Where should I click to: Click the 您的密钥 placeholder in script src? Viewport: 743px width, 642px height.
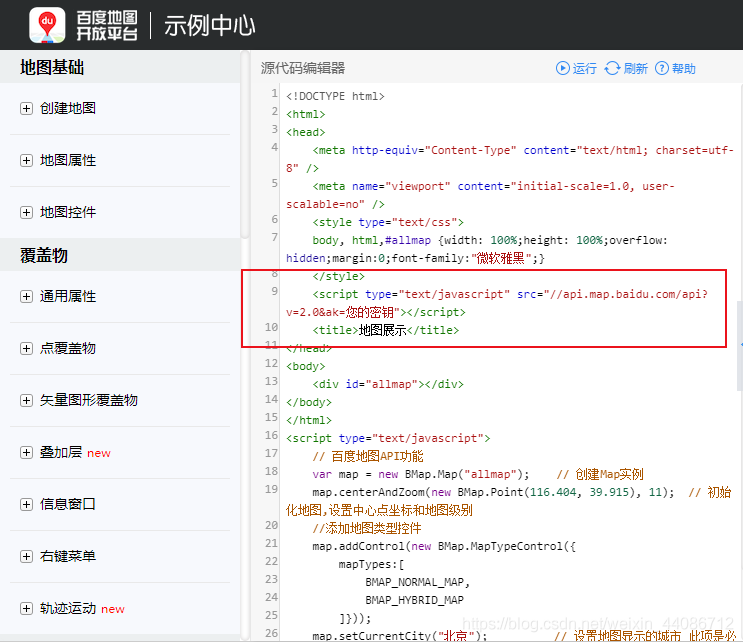pyautogui.click(x=370, y=312)
